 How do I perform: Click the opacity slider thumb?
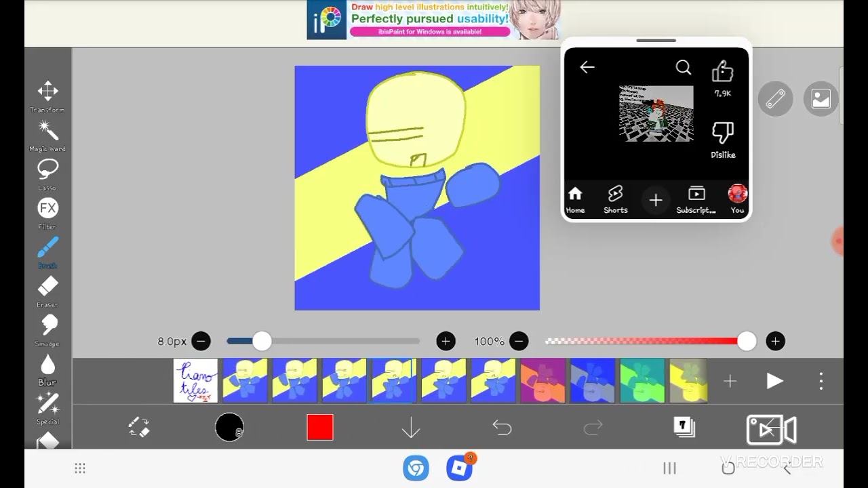(x=747, y=341)
